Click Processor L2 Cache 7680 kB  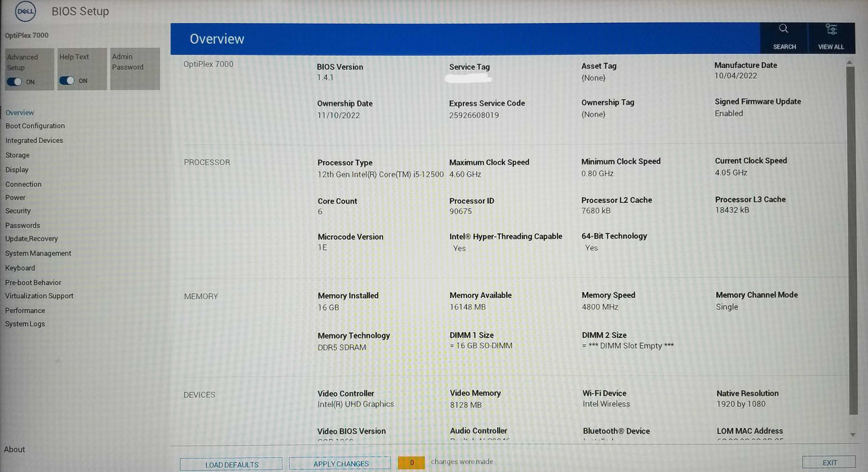[596, 211]
